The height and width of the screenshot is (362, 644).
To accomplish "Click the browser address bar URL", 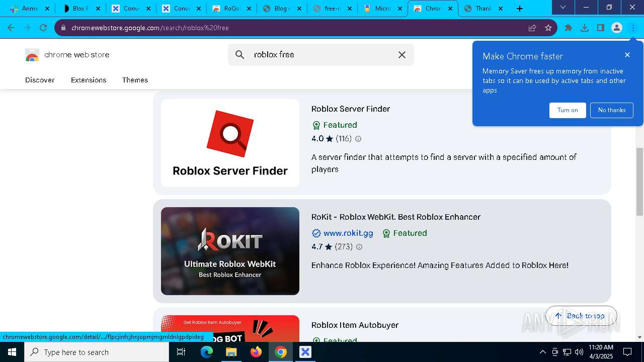I will pyautogui.click(x=150, y=28).
